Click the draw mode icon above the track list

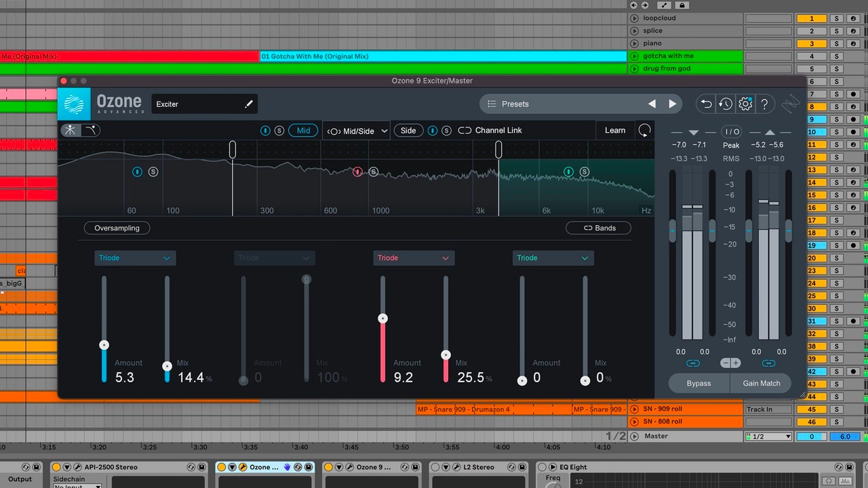point(665,5)
